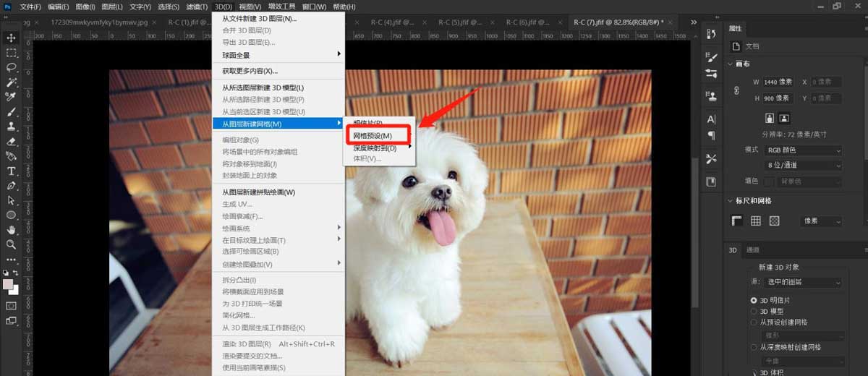Expand the 球面全景 submenu

tap(278, 54)
